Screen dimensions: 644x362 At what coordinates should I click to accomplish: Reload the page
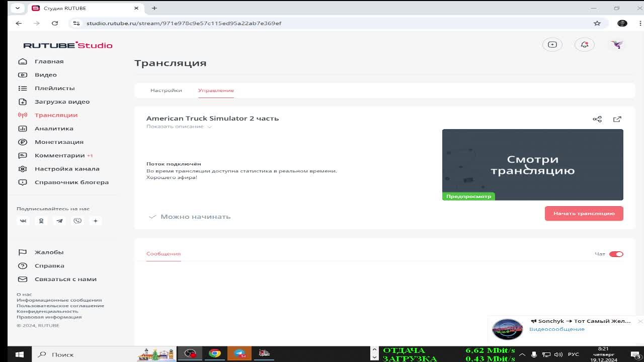coord(55,23)
